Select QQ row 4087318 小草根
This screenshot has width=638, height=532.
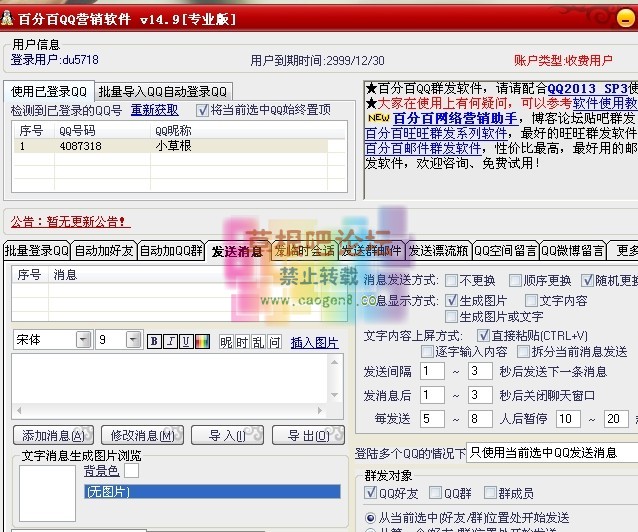(171, 146)
